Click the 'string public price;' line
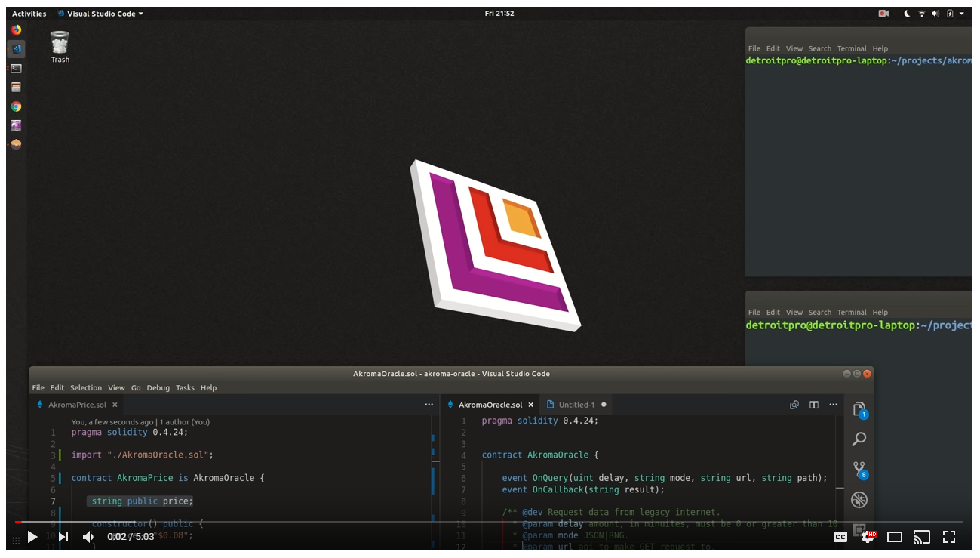This screenshot has height=558, width=980. point(142,501)
